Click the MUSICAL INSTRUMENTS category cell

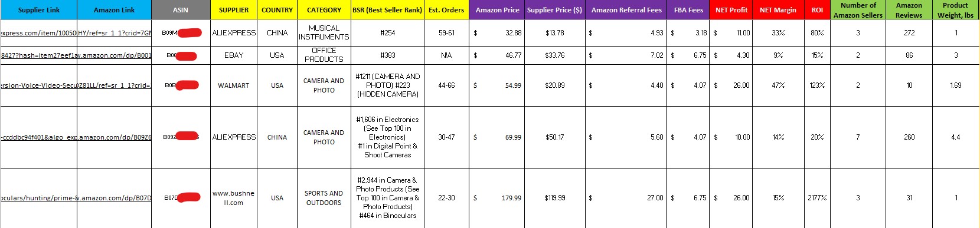tap(324, 33)
